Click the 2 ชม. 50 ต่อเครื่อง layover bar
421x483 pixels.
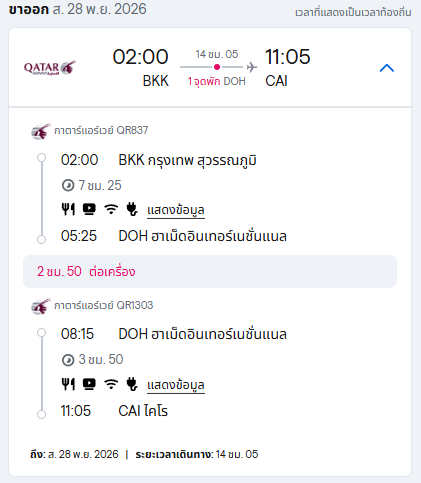pos(210,272)
